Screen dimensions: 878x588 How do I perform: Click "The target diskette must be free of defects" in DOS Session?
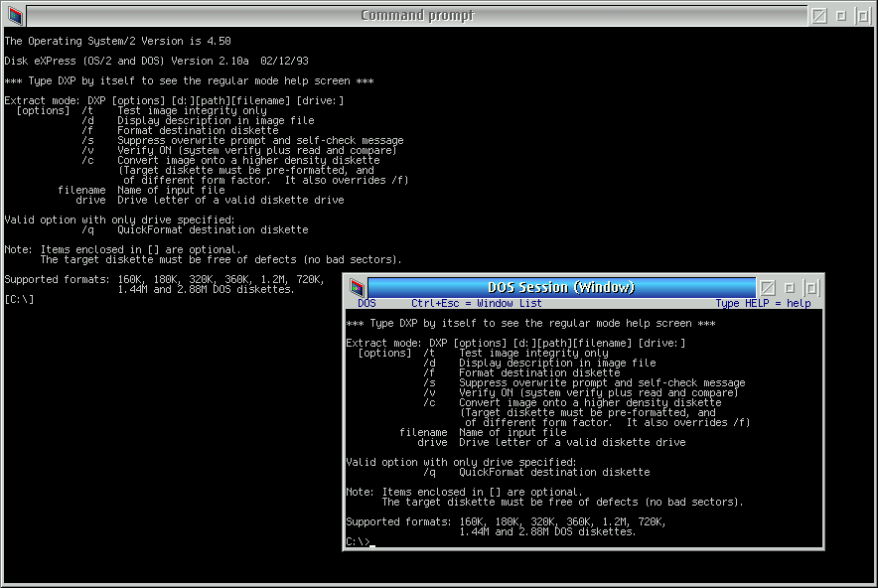[x=563, y=503]
